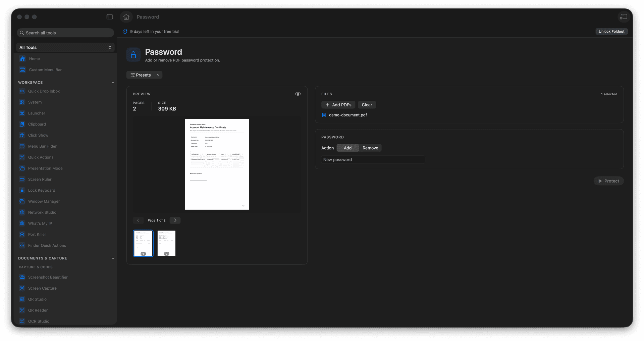Select page 1 thumbnail
The width and height of the screenshot is (644, 341).
tap(143, 243)
